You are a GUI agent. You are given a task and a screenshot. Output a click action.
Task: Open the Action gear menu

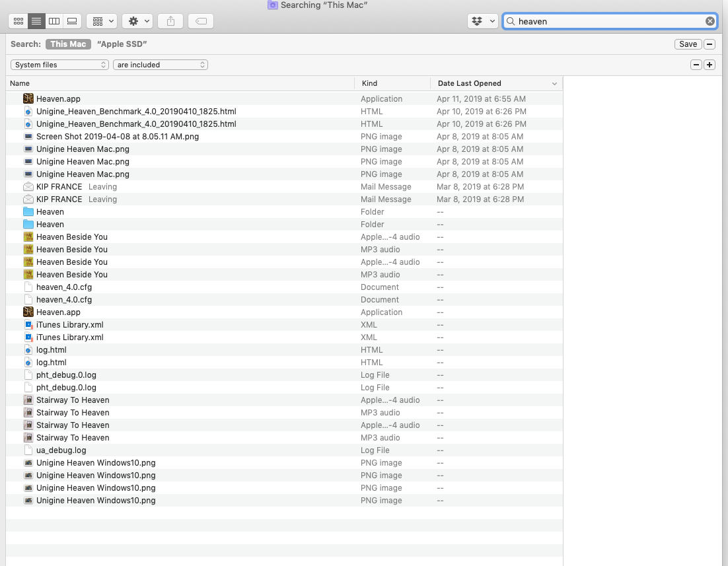click(x=138, y=21)
